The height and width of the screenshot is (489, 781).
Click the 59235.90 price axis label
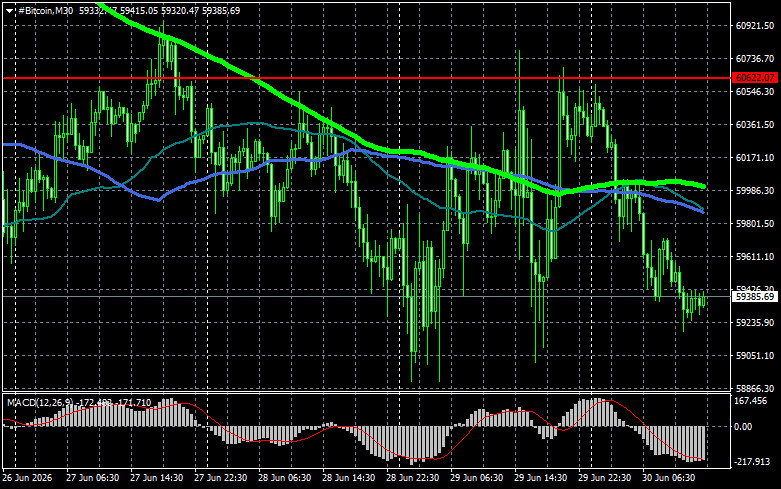pyautogui.click(x=755, y=323)
